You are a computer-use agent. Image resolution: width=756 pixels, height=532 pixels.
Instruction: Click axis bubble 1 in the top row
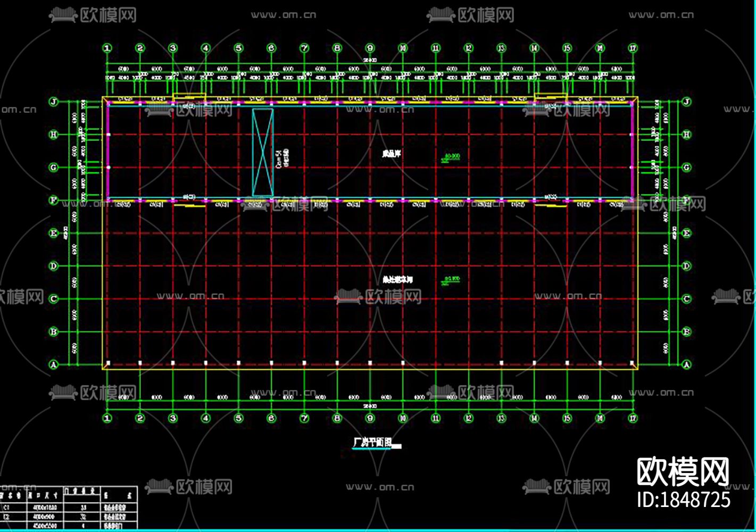click(x=107, y=48)
